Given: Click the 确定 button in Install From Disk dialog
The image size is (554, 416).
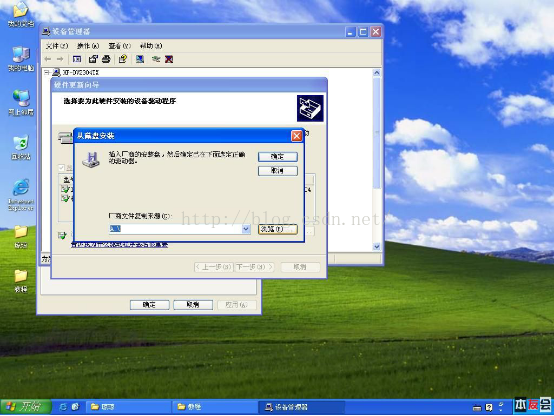Looking at the screenshot, I should click(278, 157).
